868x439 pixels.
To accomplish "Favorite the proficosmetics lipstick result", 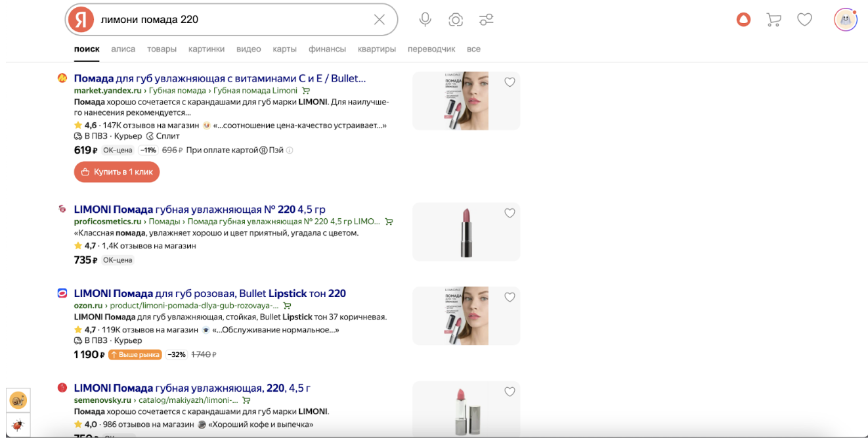I will pyautogui.click(x=510, y=213).
